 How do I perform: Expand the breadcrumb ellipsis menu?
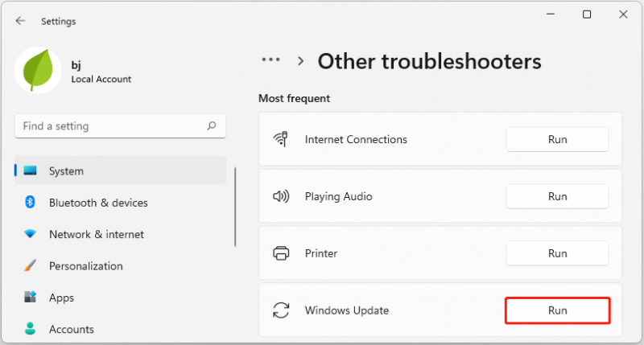(x=270, y=60)
